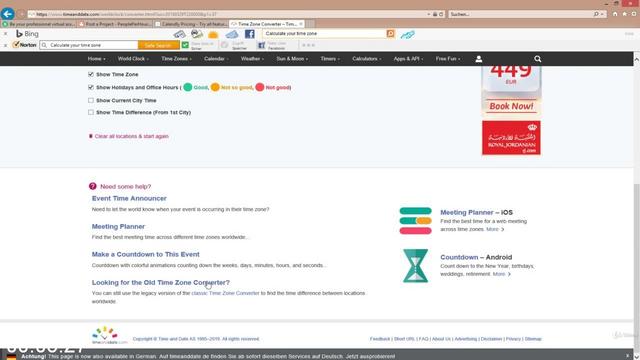Click the Norton Safe Search button

pyautogui.click(x=158, y=45)
